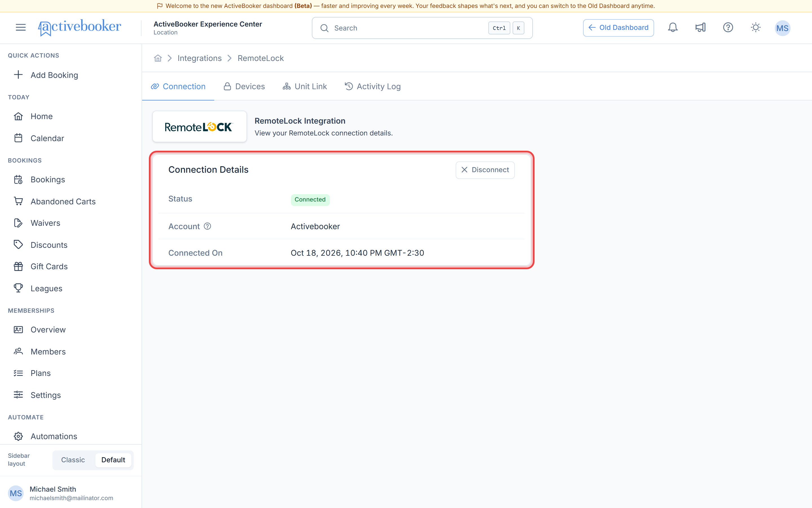View the Activity Log tab
This screenshot has width=812, height=508.
372,86
